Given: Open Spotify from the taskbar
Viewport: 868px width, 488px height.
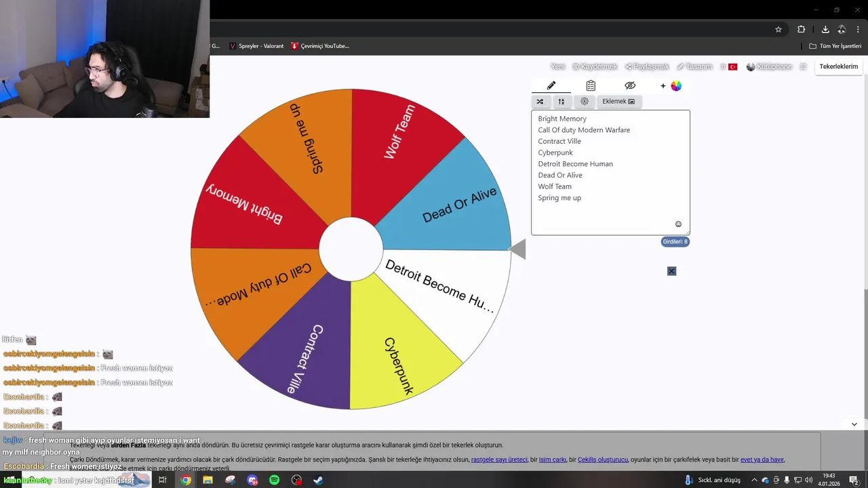Looking at the screenshot, I should (274, 480).
